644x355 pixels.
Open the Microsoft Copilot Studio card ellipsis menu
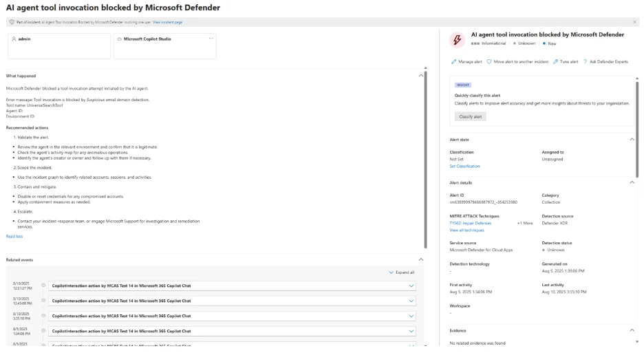click(211, 39)
